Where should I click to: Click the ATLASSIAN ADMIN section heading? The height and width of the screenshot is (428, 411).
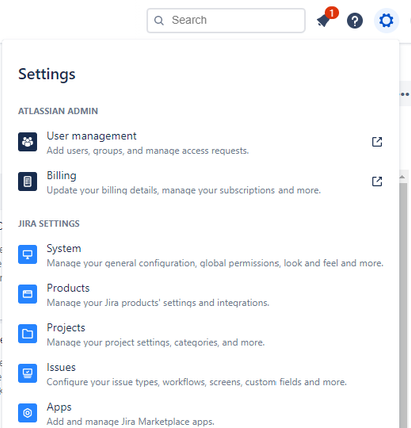point(58,111)
